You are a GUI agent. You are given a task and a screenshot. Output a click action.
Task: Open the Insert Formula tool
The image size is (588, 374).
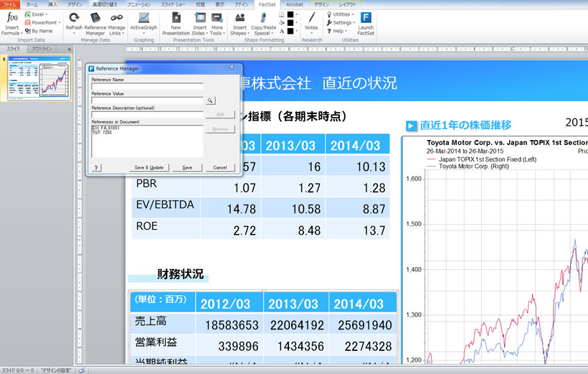(11, 23)
